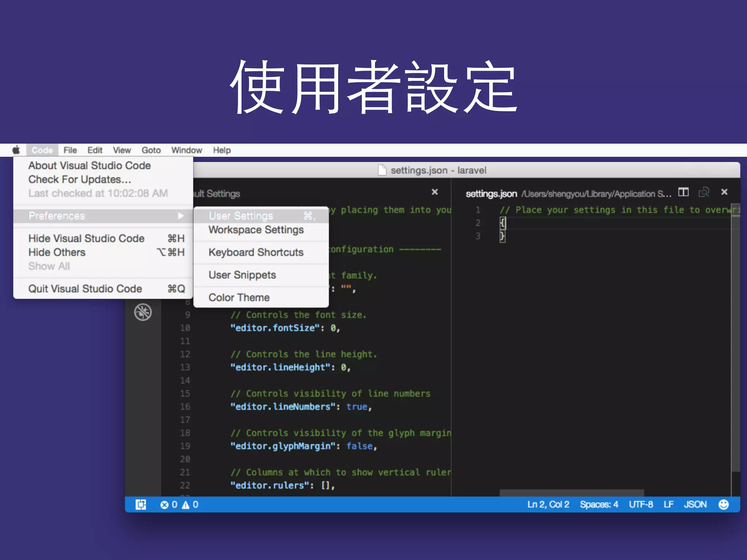Click the split editor icon

[683, 192]
